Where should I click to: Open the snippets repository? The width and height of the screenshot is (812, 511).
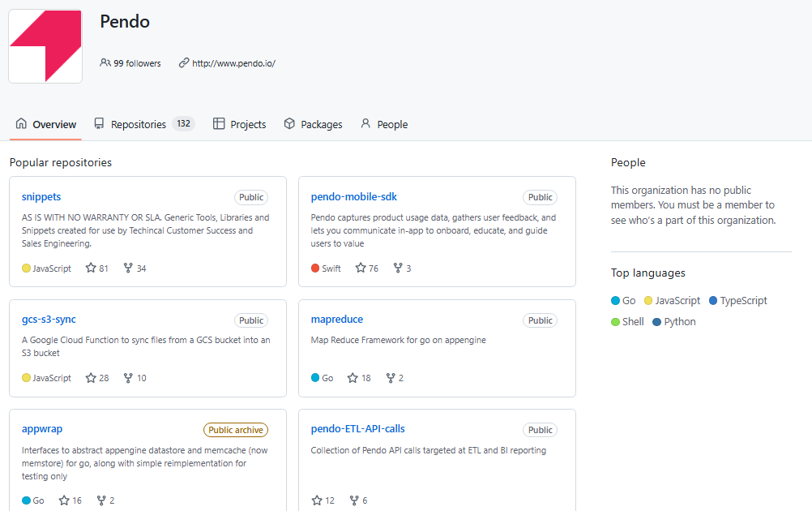tap(41, 197)
